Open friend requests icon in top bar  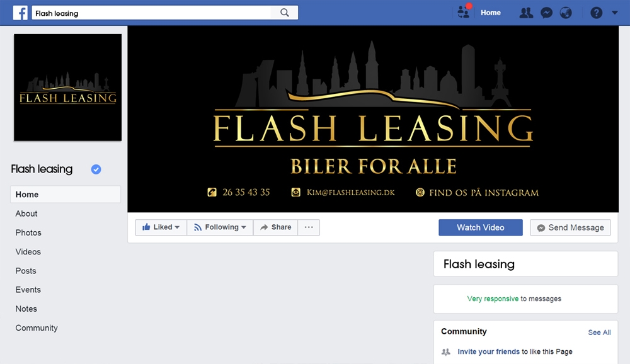(x=526, y=13)
